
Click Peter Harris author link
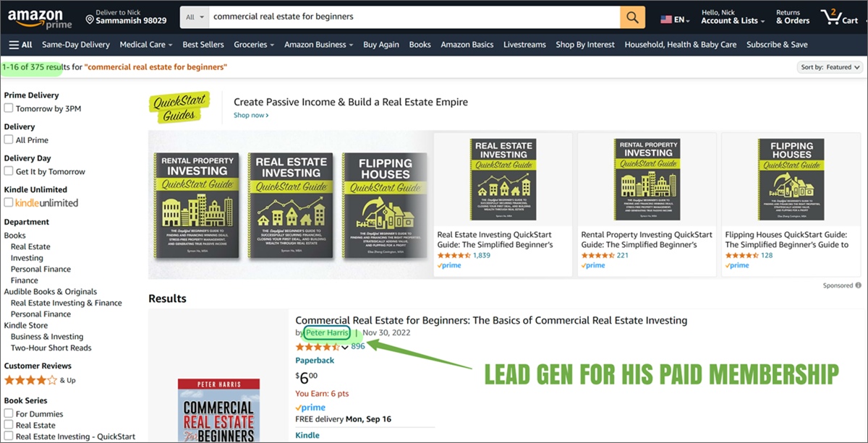pos(328,333)
